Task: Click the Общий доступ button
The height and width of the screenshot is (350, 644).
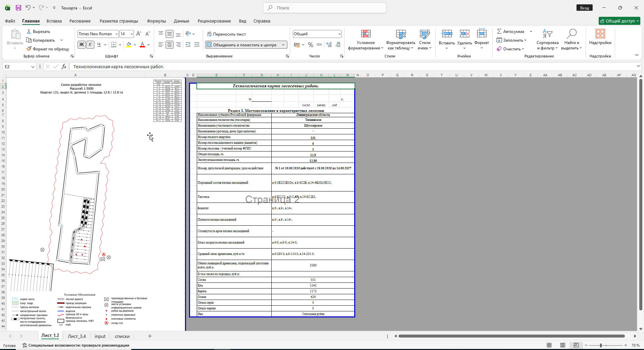Action: (619, 21)
